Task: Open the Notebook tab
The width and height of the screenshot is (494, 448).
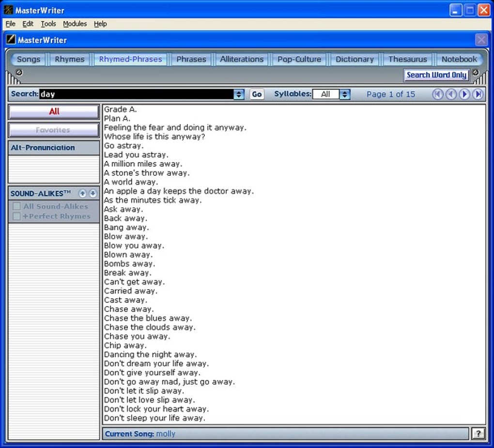Action: point(459,59)
